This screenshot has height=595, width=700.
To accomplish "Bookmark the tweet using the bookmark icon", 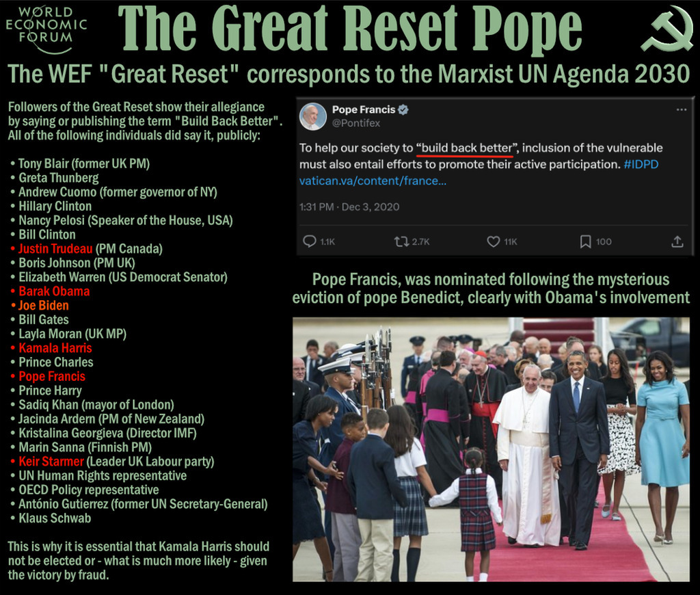I will click(585, 241).
